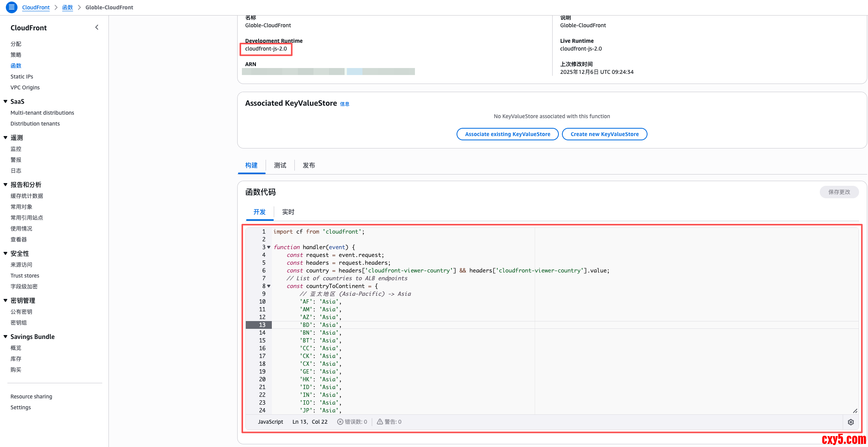
Task: Collapse the SaaS sidebar section
Action: pos(5,101)
